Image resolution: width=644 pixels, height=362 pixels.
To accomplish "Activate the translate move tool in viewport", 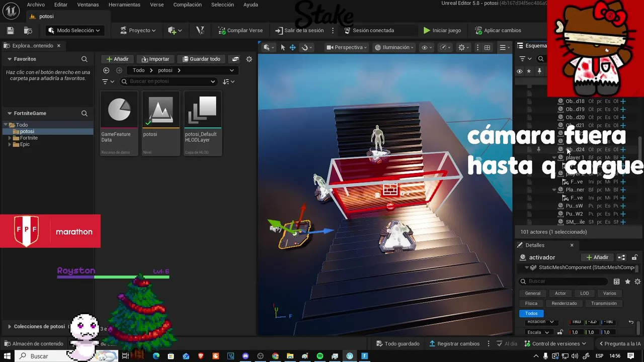I will [x=292, y=47].
